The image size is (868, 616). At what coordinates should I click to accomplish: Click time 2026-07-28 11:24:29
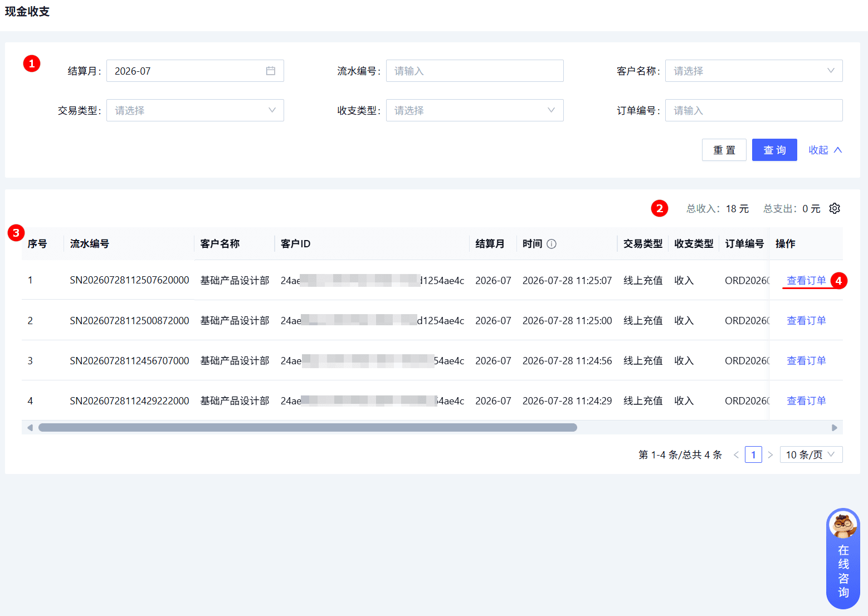(x=567, y=400)
